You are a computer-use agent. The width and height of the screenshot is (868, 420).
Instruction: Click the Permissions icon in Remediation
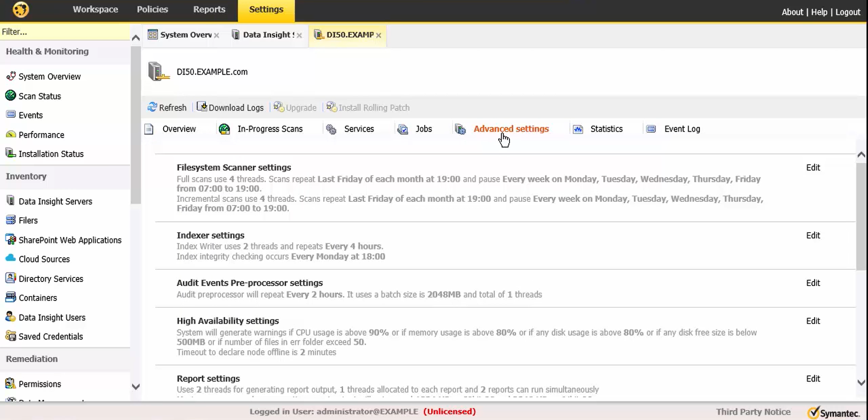(11, 383)
